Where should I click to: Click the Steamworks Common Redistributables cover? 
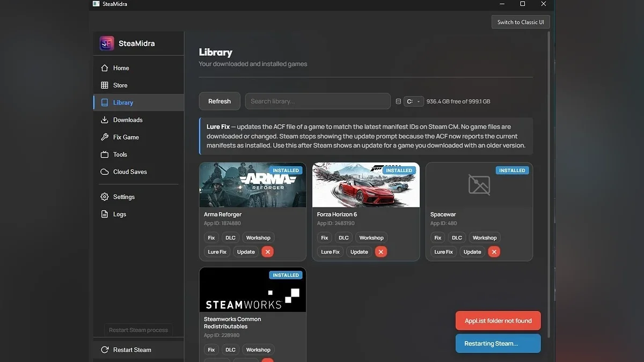coord(253,290)
